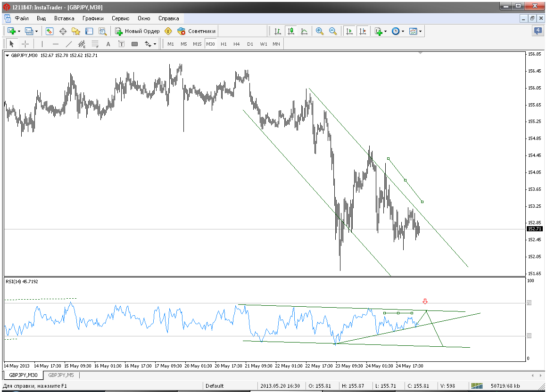Open the Data Window crosshair-circle icon
The height and width of the screenshot is (392, 547).
63,32
